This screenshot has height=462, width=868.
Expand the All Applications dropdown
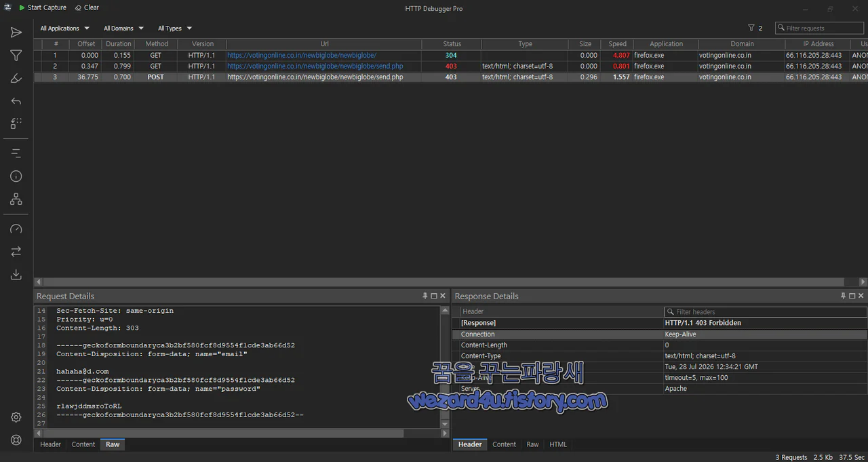click(64, 28)
